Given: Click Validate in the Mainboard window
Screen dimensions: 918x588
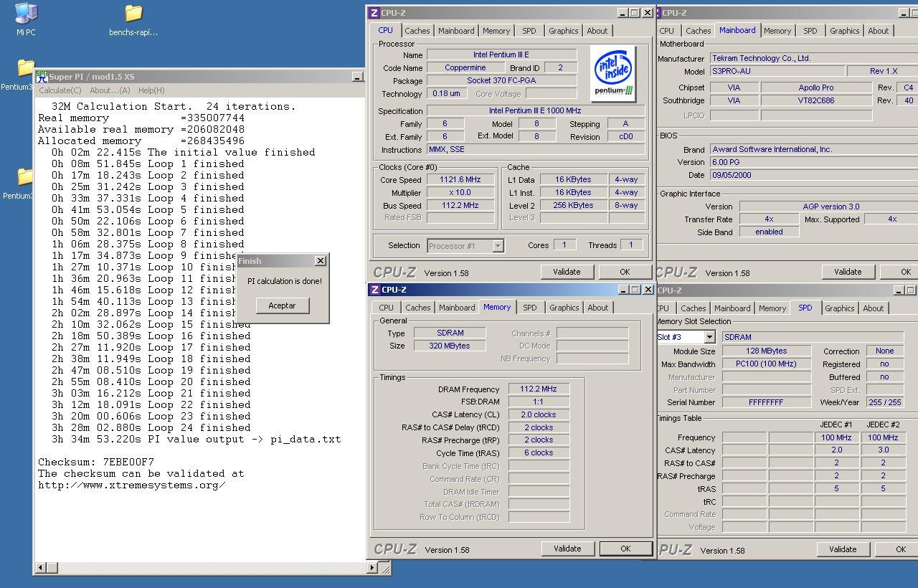Looking at the screenshot, I should pos(848,272).
